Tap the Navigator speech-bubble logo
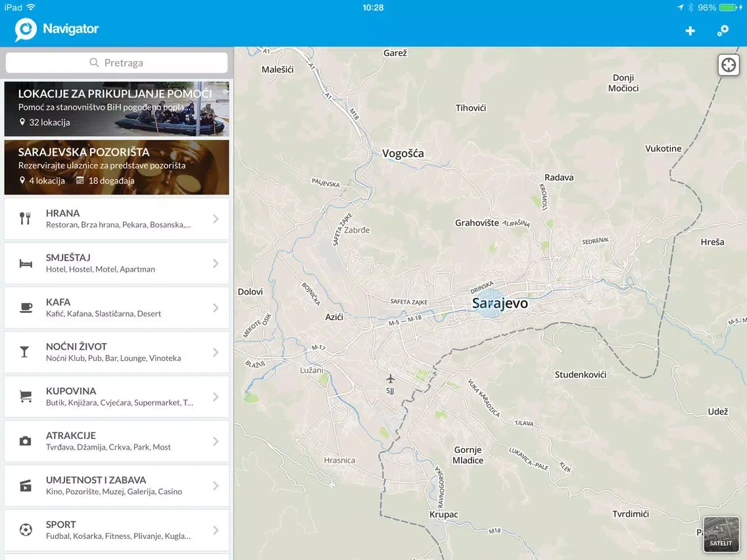This screenshot has width=747, height=560. pyautogui.click(x=26, y=30)
